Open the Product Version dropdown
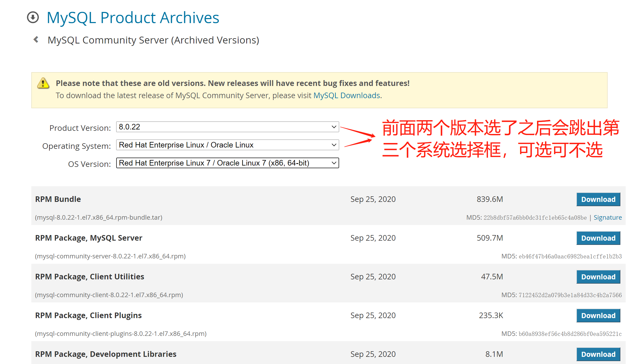The width and height of the screenshot is (640, 364). (x=227, y=127)
